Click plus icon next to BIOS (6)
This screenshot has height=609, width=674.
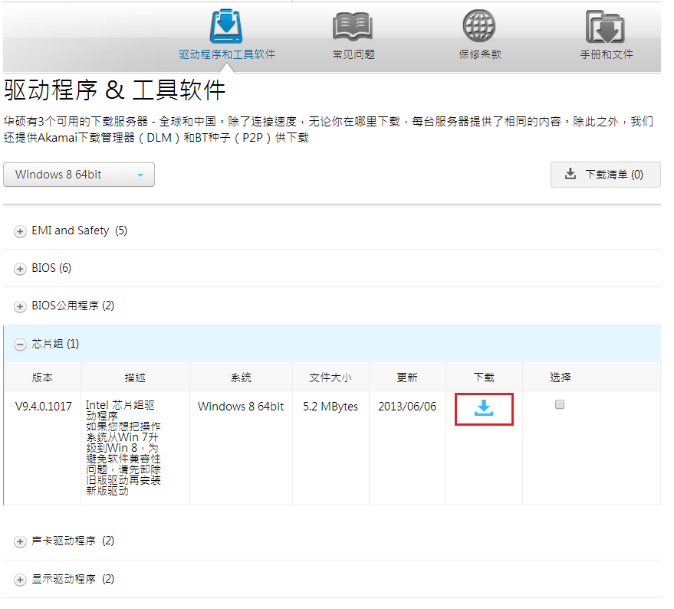tap(20, 269)
